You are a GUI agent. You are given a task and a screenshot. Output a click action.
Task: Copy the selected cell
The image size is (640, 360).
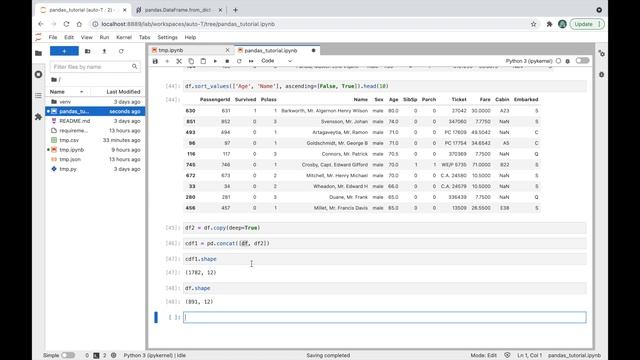pyautogui.click(x=191, y=61)
